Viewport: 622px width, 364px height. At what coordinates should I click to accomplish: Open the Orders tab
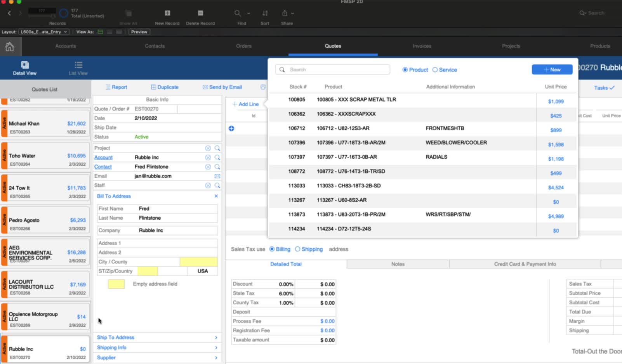click(244, 46)
